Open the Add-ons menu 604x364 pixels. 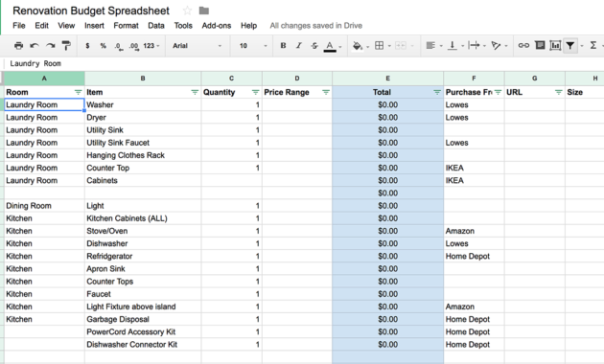(x=217, y=26)
